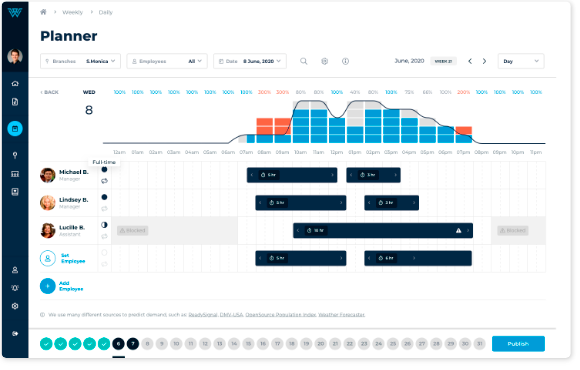Open the Employees All dropdown
Screen dimensions: 580x370
[167, 61]
